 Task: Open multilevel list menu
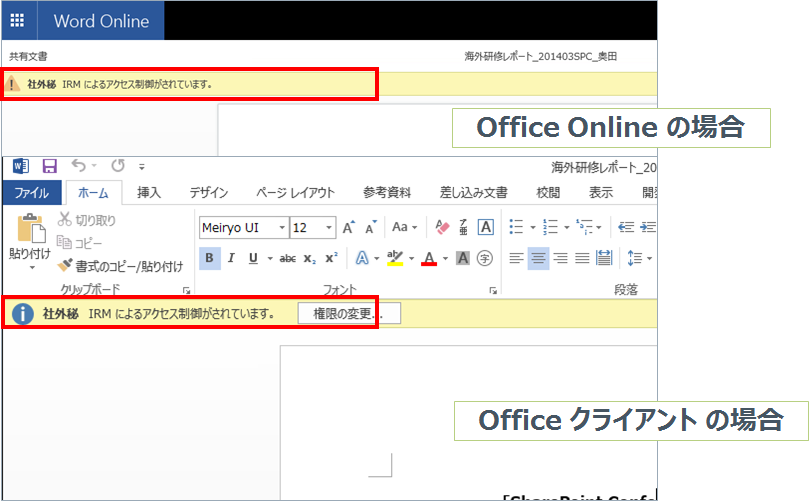click(585, 227)
